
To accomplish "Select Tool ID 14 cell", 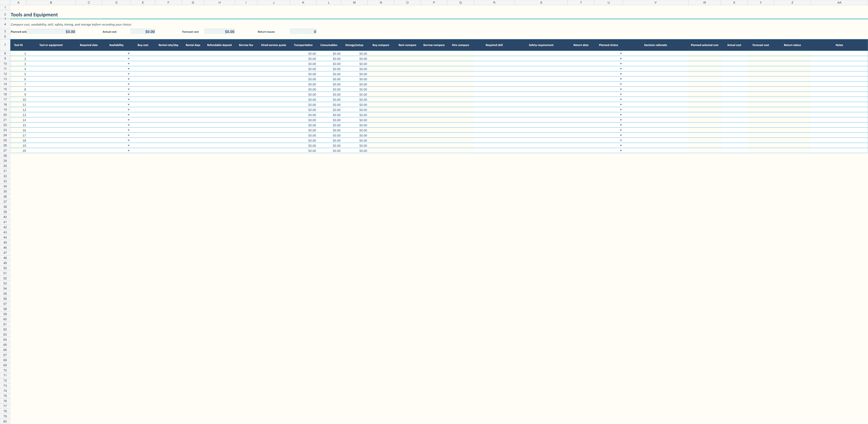I will (19, 120).
